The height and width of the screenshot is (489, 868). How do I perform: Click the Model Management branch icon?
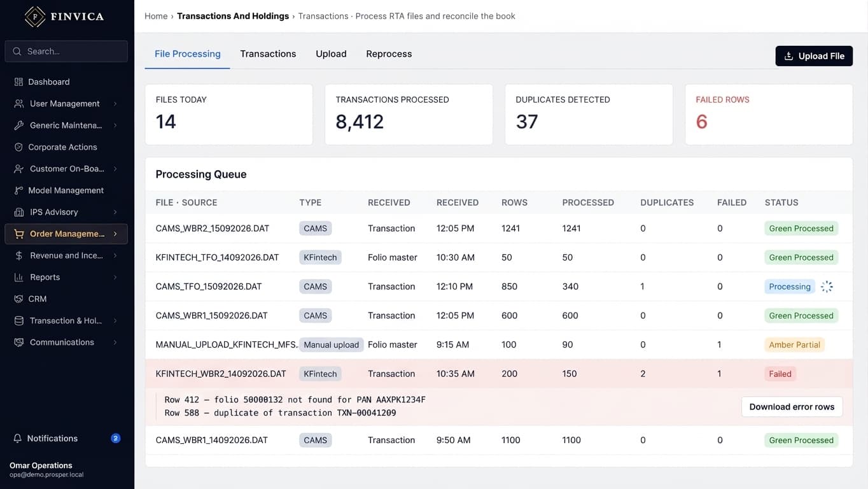click(18, 190)
